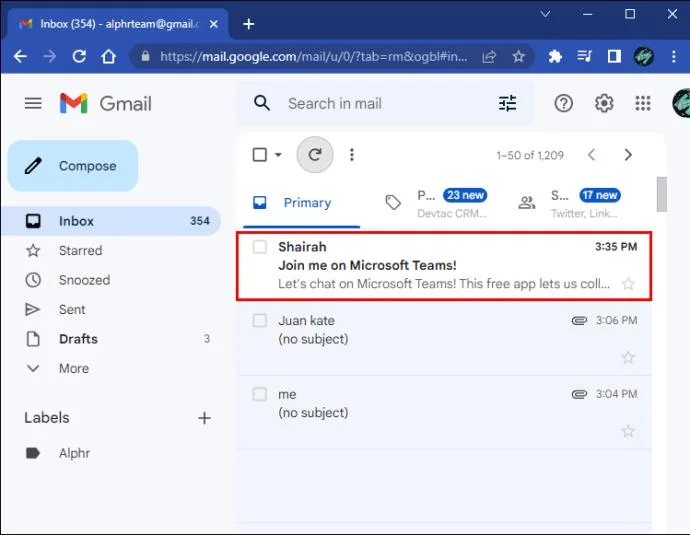Star the Juan kate email
Screen dimensions: 690x535
click(628, 357)
